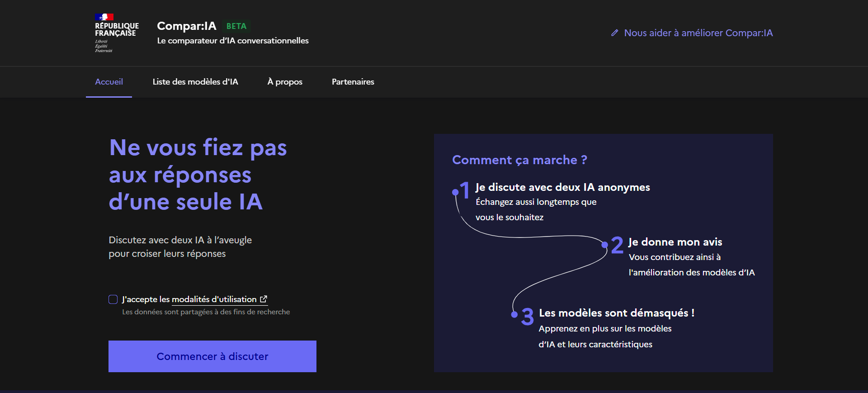Click the République Française logo
868x393 pixels.
pos(117,33)
